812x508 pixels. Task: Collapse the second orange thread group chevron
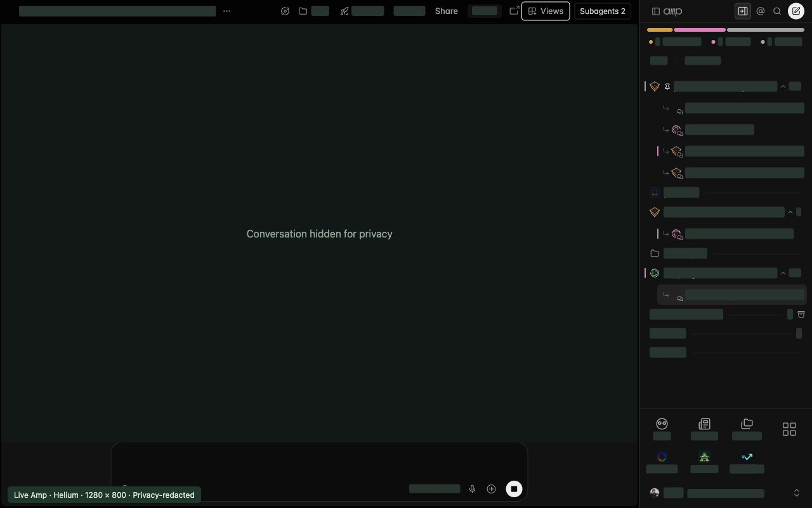(x=790, y=212)
